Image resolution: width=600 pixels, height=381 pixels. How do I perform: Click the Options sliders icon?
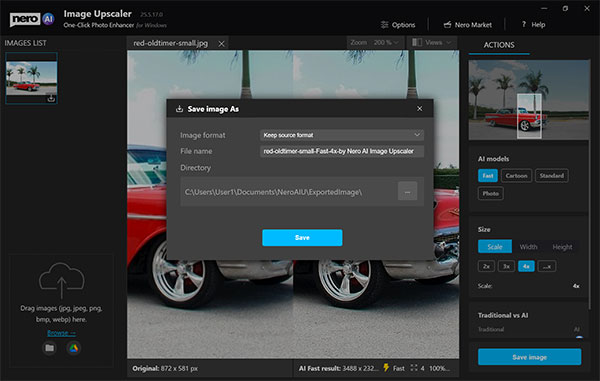(384, 24)
